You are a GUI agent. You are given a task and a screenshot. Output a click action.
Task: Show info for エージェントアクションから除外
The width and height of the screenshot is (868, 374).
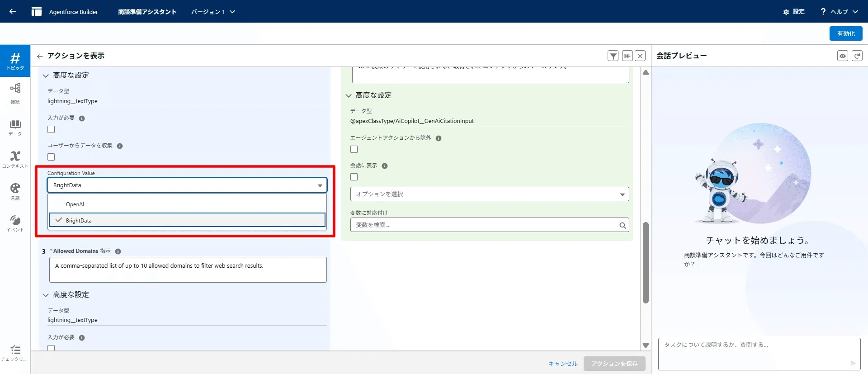coord(439,138)
